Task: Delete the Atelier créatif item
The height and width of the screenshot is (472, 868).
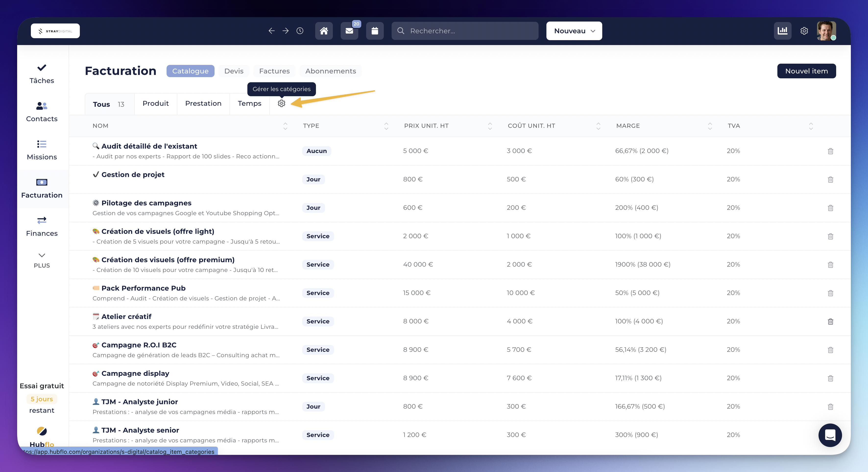Action: pyautogui.click(x=831, y=321)
